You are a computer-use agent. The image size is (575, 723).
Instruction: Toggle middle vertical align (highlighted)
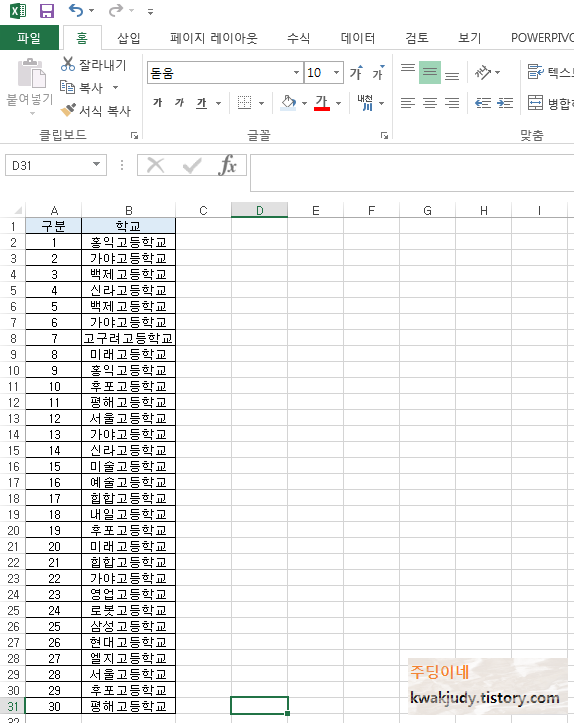pyautogui.click(x=430, y=72)
